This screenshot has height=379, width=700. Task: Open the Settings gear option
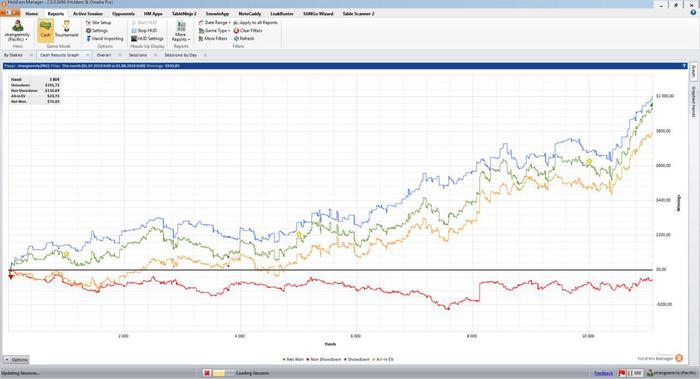tap(97, 30)
